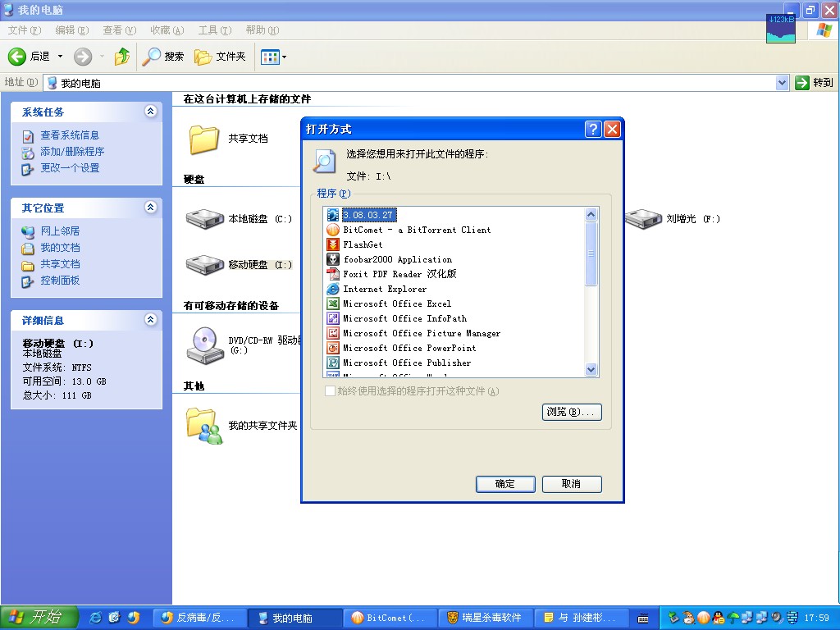Toggle always use selected program checkbox
Image resolution: width=840 pixels, height=630 pixels.
pos(330,391)
